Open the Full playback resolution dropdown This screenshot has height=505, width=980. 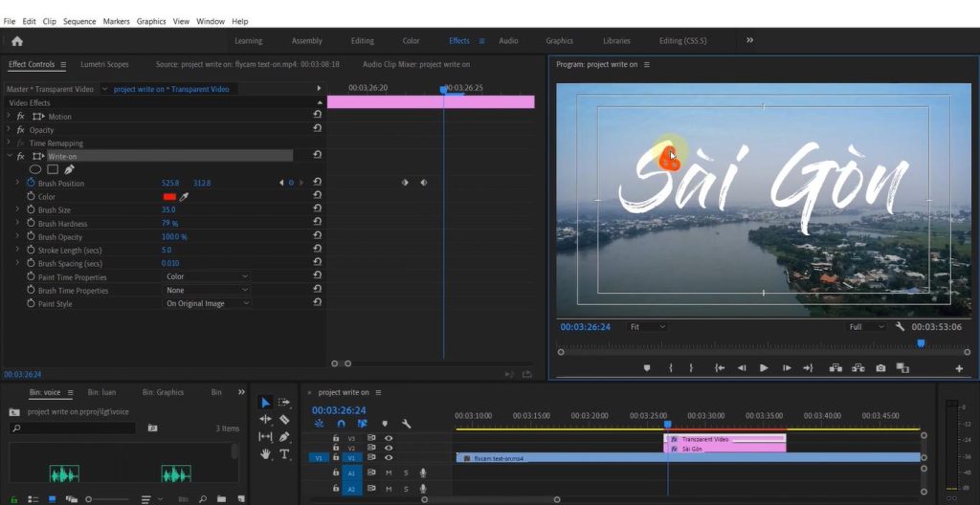coord(866,327)
